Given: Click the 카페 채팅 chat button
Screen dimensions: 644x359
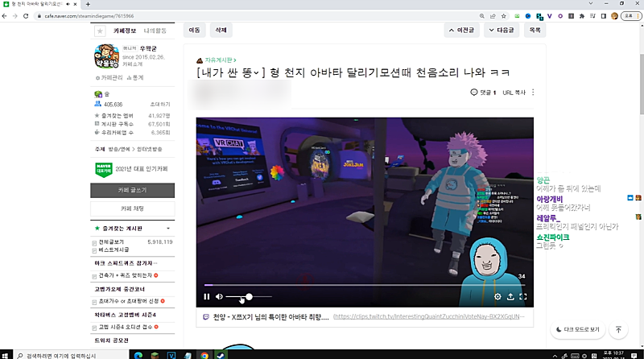Looking at the screenshot, I should point(132,208).
